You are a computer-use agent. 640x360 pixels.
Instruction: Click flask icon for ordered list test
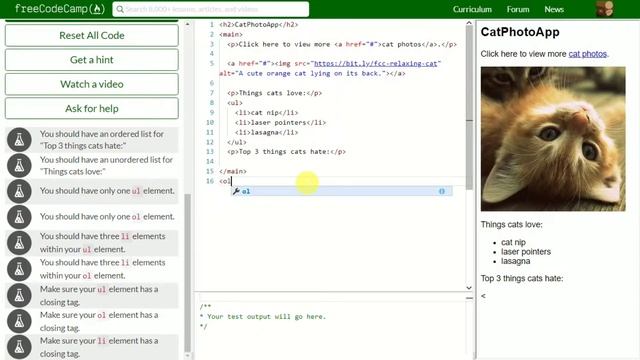(x=19, y=140)
